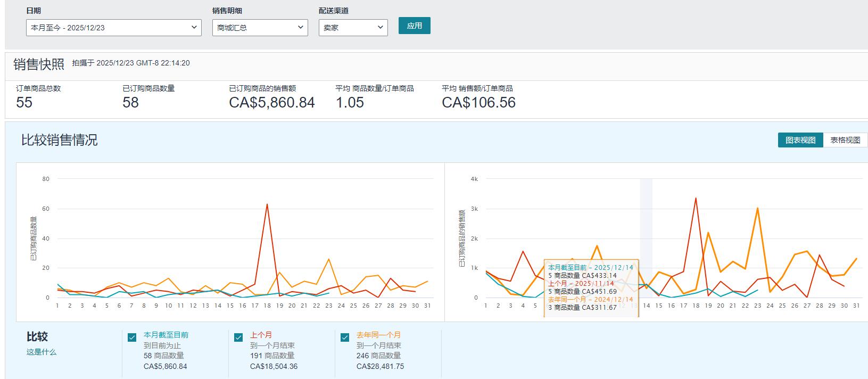Switch to 表格视图 tab

point(845,140)
